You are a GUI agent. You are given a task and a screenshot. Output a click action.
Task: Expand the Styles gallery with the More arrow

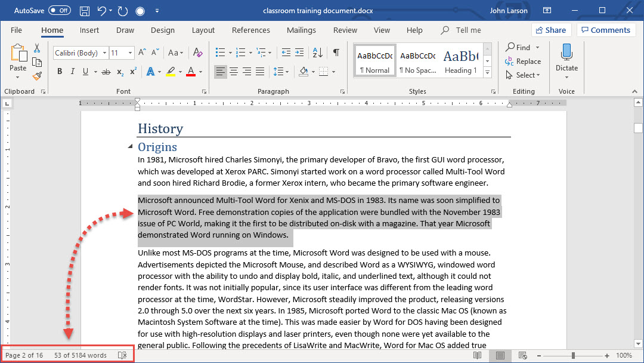pos(487,72)
